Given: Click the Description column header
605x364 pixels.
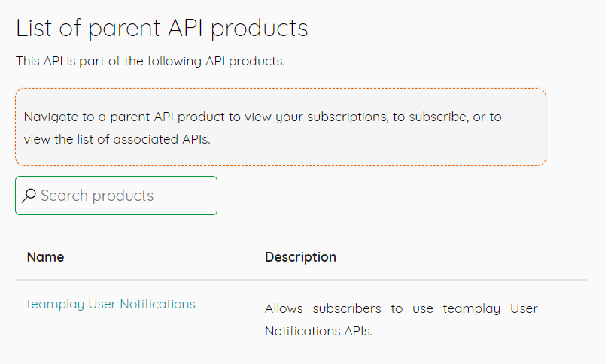Looking at the screenshot, I should pyautogui.click(x=300, y=256).
